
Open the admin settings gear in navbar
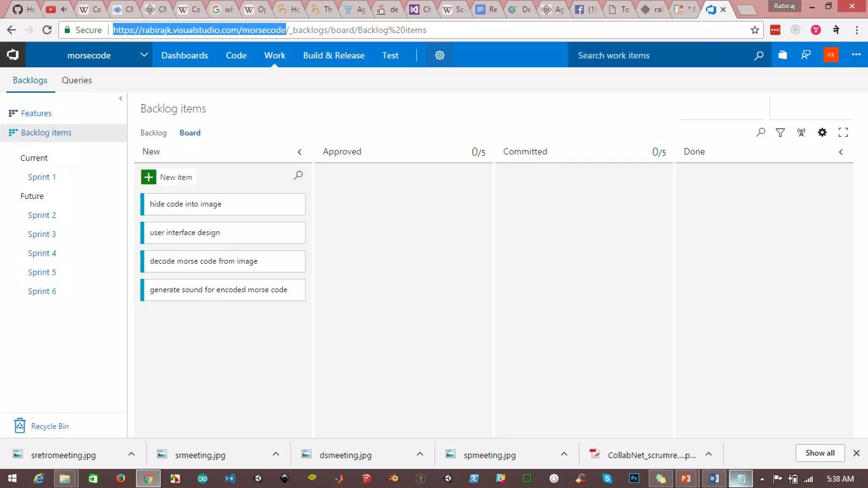point(440,55)
